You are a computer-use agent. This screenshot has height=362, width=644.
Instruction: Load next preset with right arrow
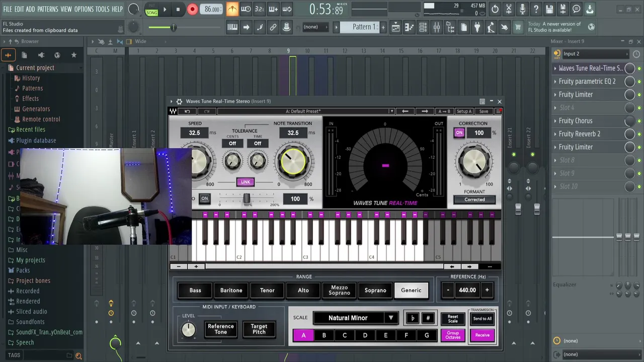click(x=425, y=111)
